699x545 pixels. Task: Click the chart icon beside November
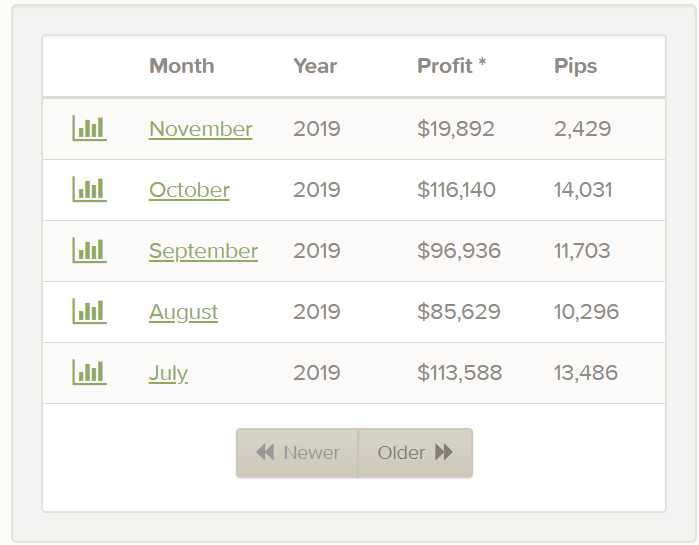[89, 128]
